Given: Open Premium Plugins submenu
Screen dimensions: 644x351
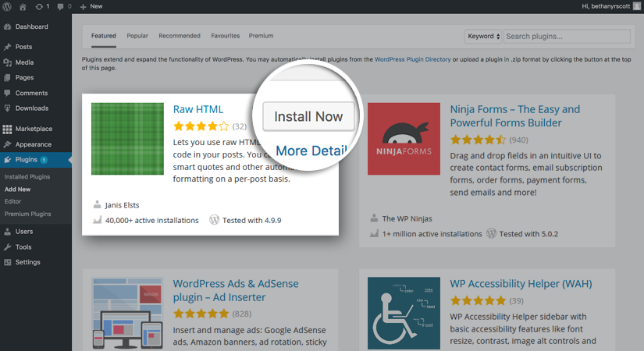Looking at the screenshot, I should tap(27, 214).
